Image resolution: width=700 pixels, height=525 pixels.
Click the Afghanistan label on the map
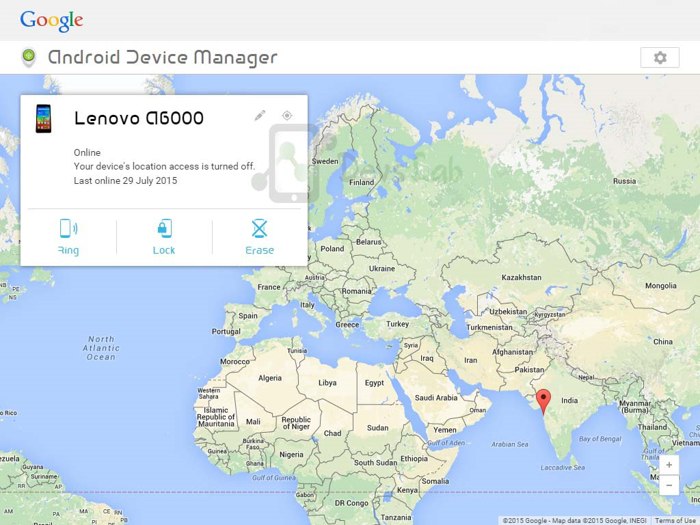coord(512,352)
